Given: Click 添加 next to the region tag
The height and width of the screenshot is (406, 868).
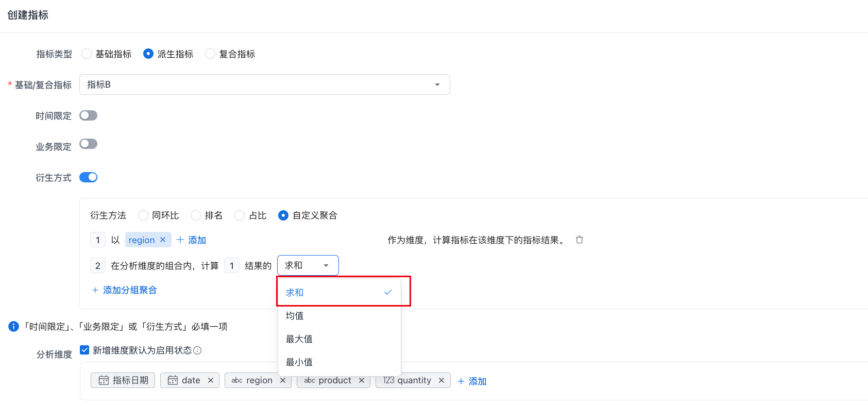Looking at the screenshot, I should [191, 240].
